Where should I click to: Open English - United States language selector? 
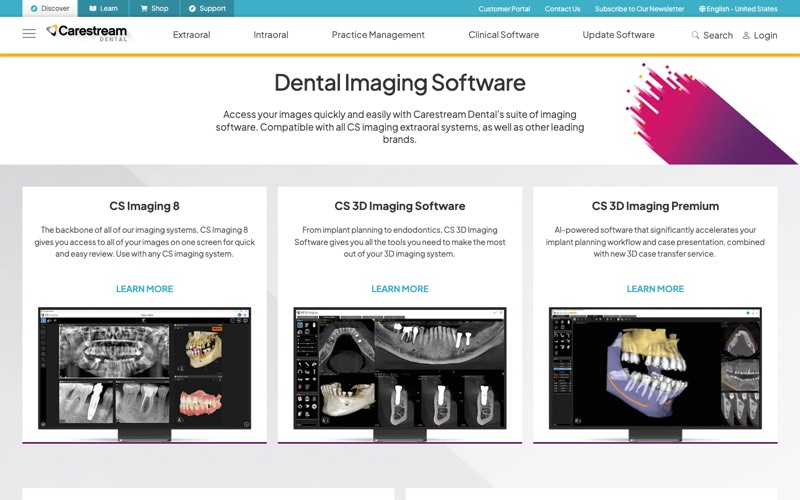click(x=738, y=9)
